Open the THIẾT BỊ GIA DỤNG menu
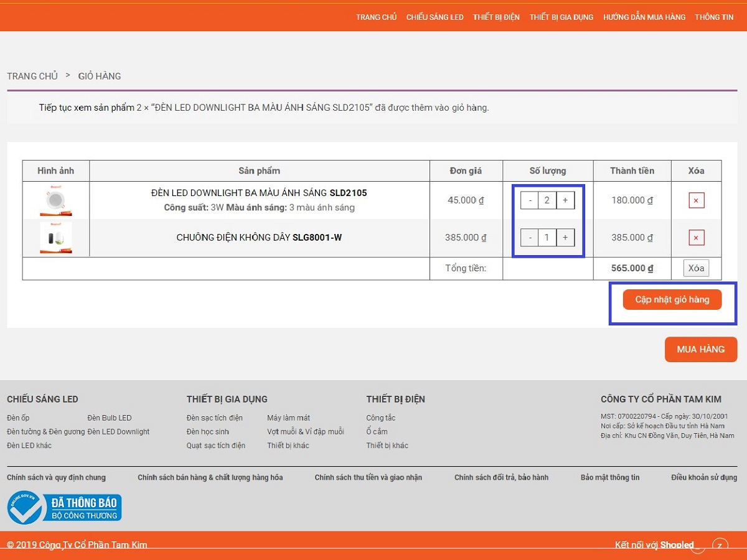 click(x=561, y=17)
